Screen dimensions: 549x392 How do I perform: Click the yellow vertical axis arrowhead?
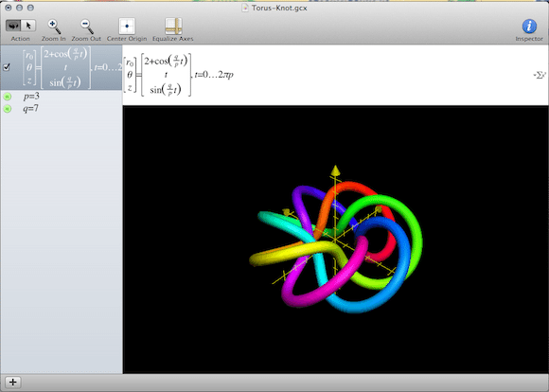point(335,170)
